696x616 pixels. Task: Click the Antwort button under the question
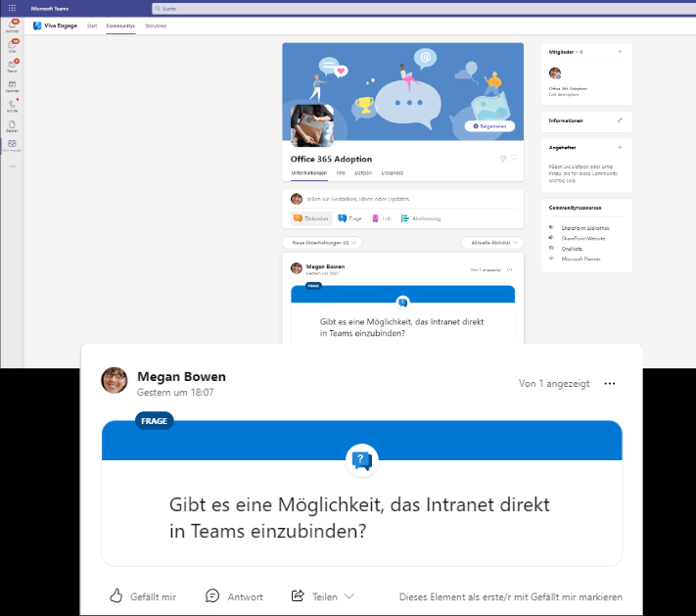coord(235,596)
